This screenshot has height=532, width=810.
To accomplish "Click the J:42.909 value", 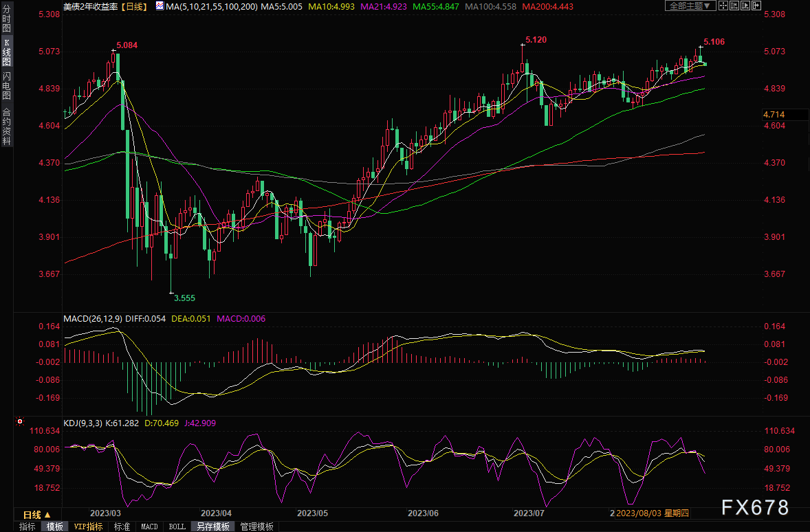I will pyautogui.click(x=200, y=423).
